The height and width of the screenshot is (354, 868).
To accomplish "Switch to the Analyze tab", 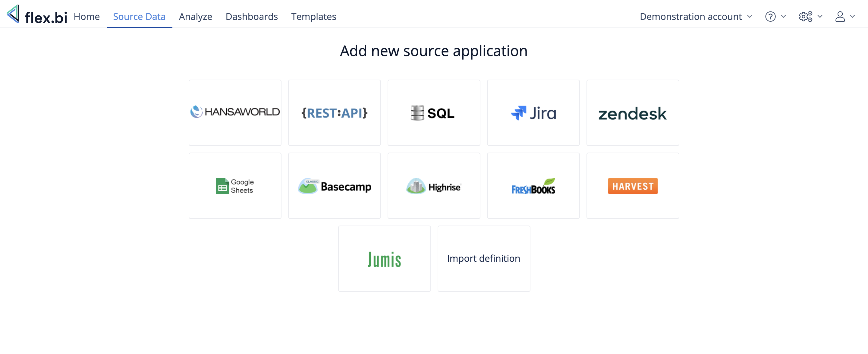I will (195, 17).
